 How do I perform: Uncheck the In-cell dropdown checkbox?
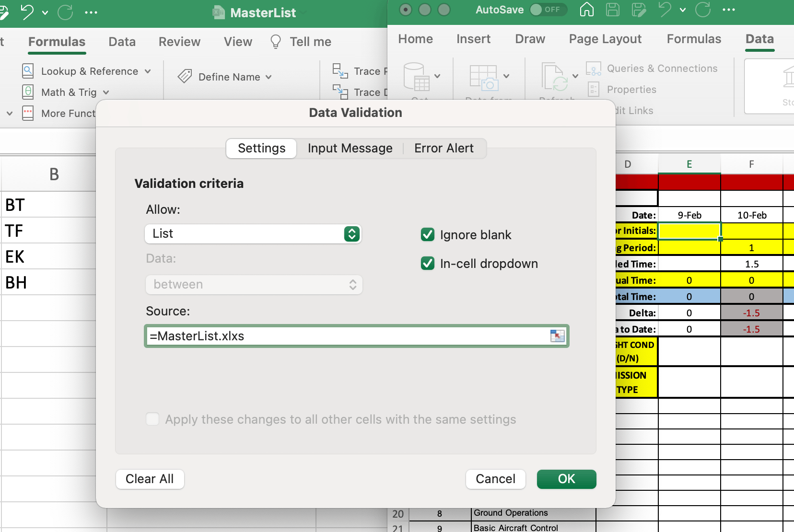[x=427, y=264]
